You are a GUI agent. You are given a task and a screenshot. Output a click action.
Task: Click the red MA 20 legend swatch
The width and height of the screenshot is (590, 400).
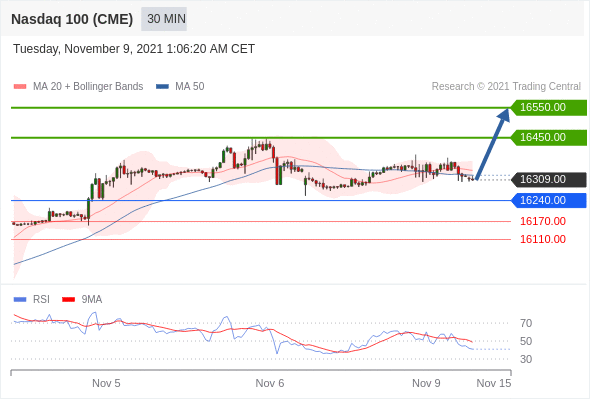[x=20, y=87]
